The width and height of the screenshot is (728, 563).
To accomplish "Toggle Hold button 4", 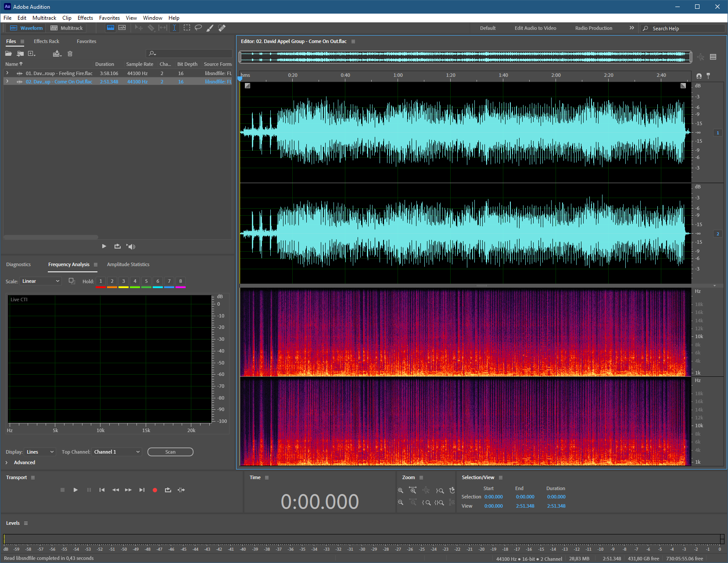I will click(135, 281).
